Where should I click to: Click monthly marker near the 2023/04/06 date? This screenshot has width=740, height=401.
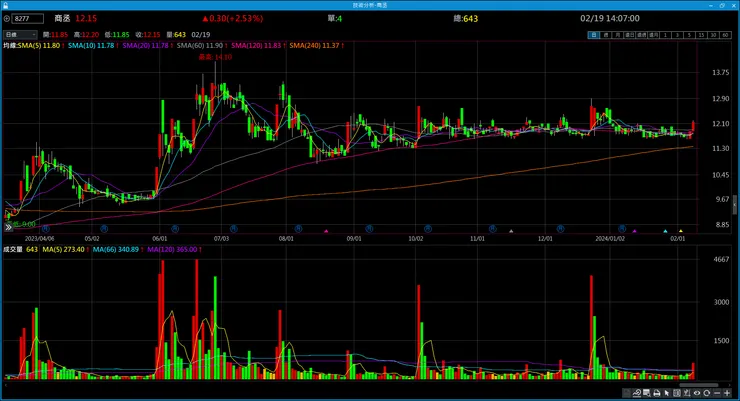[45, 229]
